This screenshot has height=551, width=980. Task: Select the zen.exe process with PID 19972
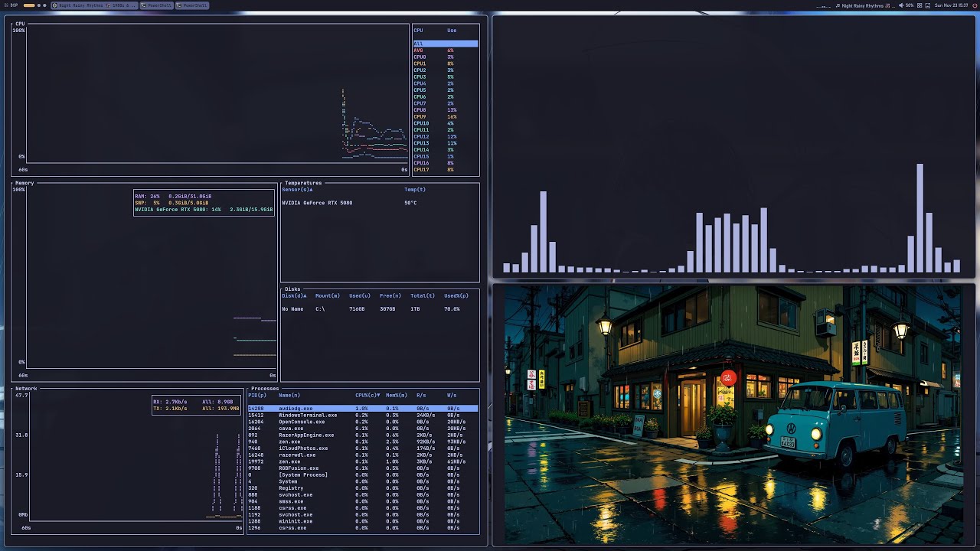point(363,461)
